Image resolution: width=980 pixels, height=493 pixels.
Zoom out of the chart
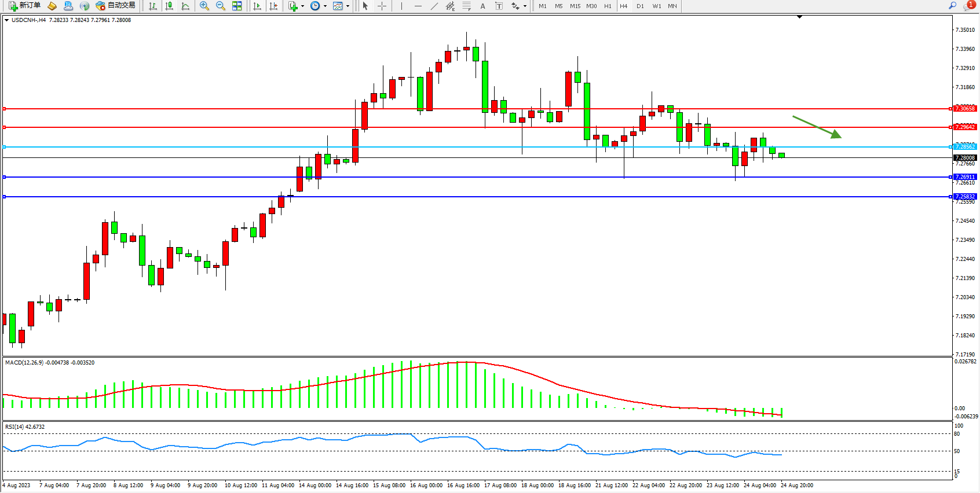(x=221, y=6)
